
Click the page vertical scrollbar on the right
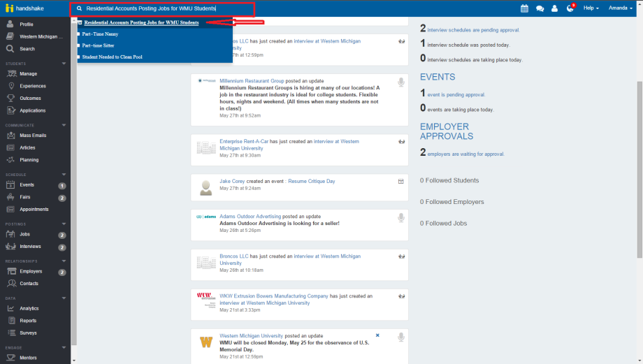click(640, 170)
